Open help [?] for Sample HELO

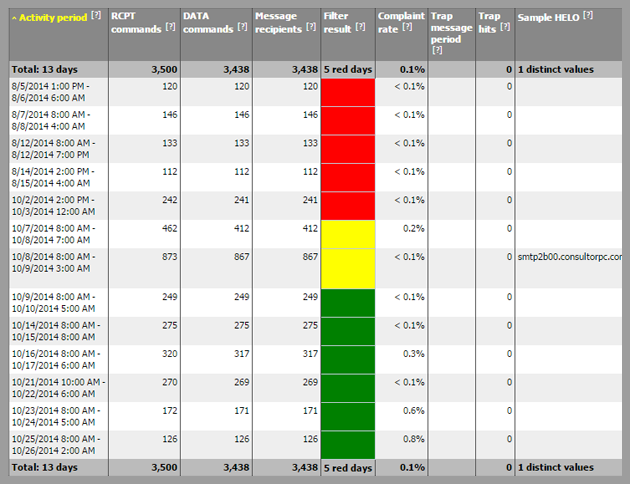tap(588, 15)
